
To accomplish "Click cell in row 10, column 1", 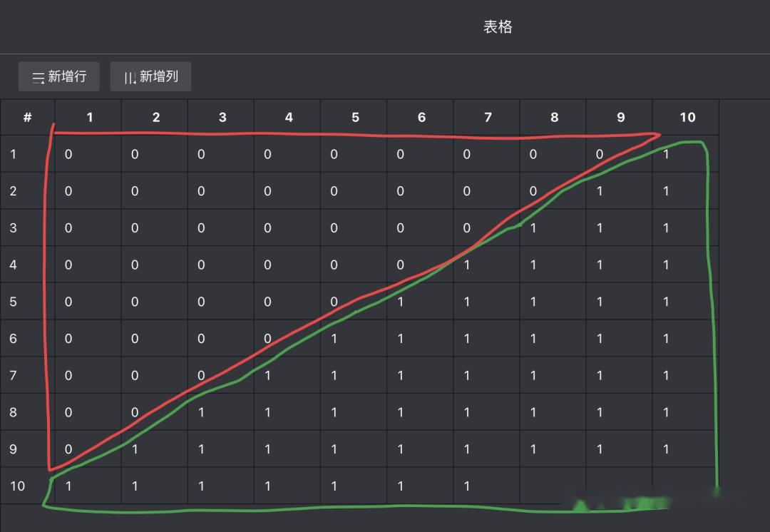I will pos(88,486).
